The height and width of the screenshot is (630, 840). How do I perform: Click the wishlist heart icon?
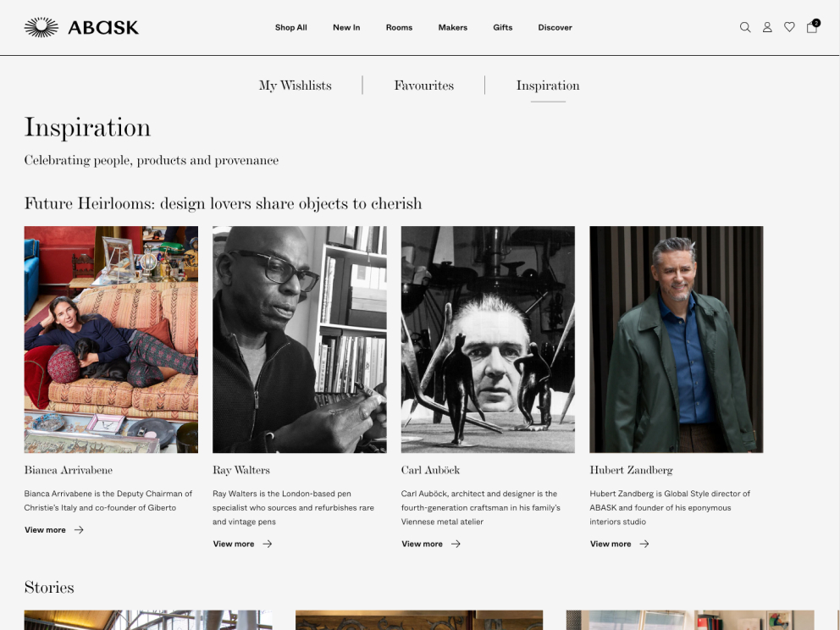[789, 27]
